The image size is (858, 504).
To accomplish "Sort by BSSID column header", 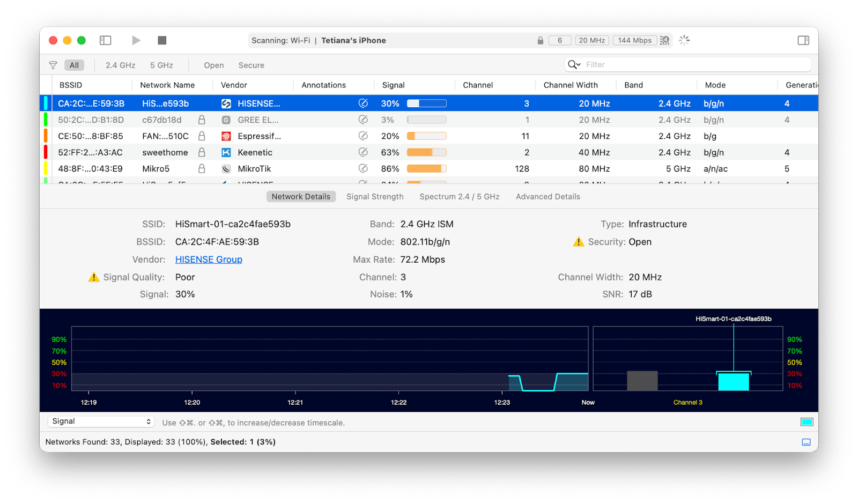I will pos(71,85).
